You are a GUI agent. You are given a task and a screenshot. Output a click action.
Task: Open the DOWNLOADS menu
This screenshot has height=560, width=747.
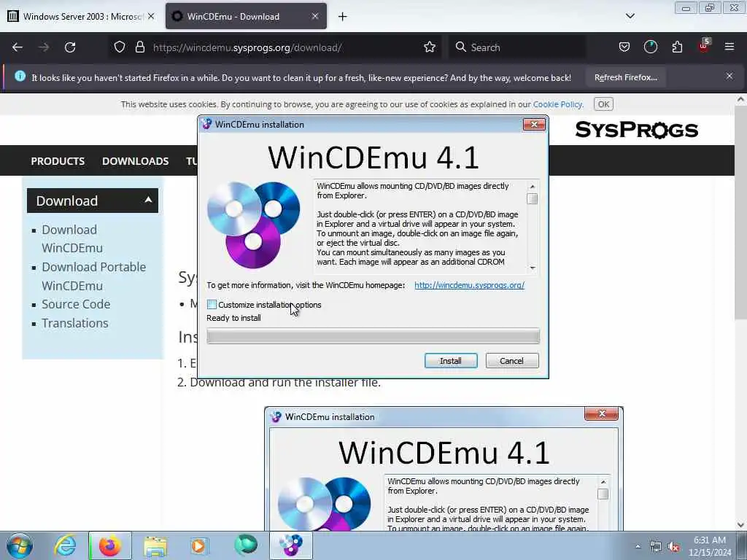point(135,161)
